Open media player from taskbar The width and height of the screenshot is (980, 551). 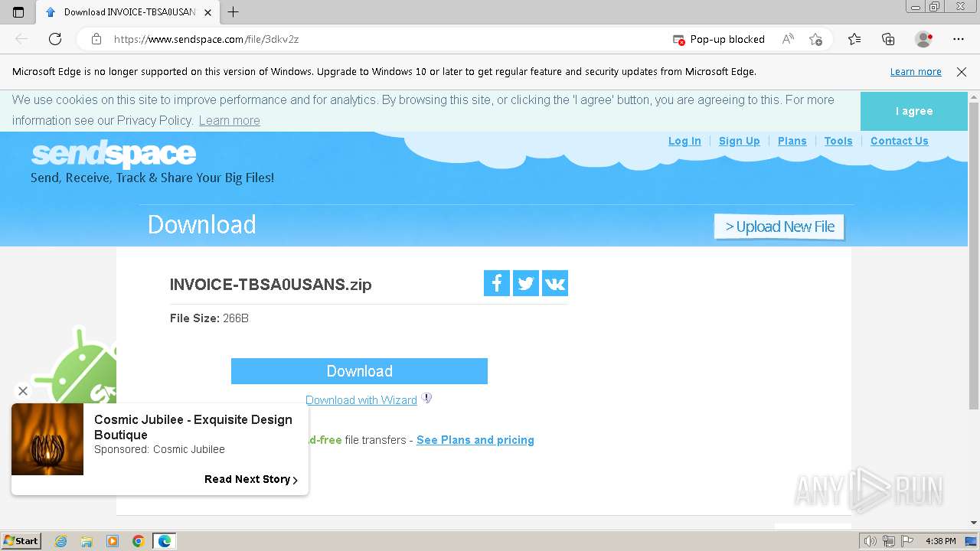113,541
